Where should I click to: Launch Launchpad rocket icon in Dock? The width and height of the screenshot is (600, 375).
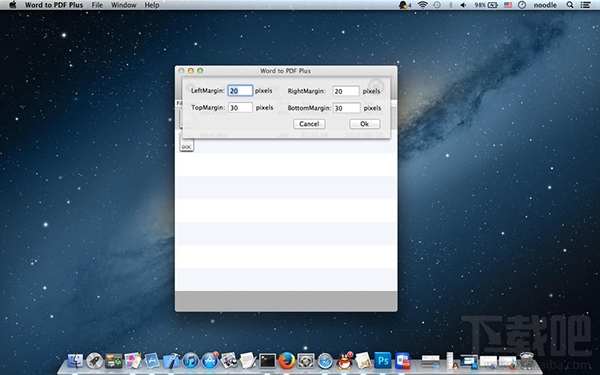(95, 360)
